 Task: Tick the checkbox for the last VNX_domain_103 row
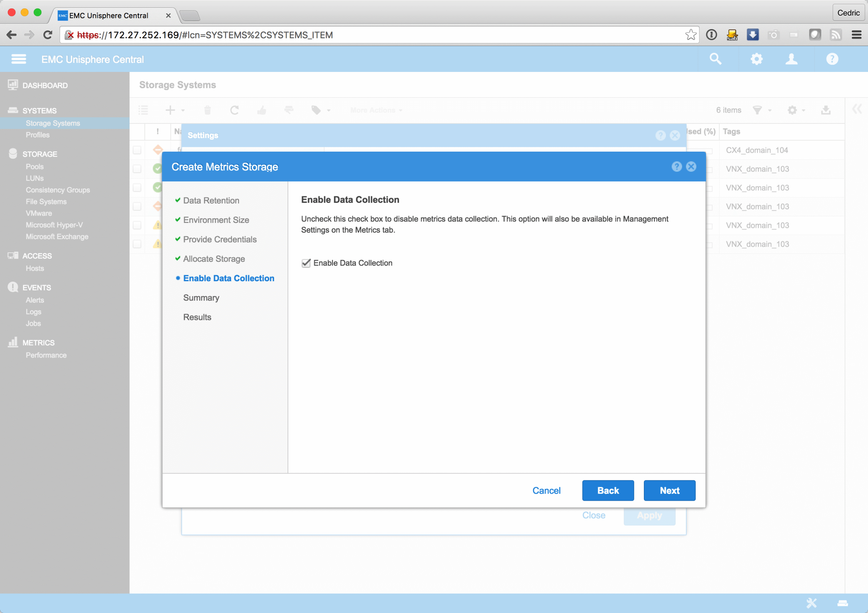[x=137, y=244]
